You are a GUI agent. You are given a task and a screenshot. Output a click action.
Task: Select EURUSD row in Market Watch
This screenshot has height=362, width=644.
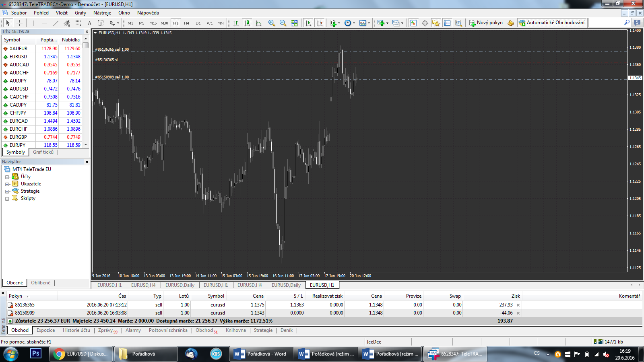coord(42,57)
